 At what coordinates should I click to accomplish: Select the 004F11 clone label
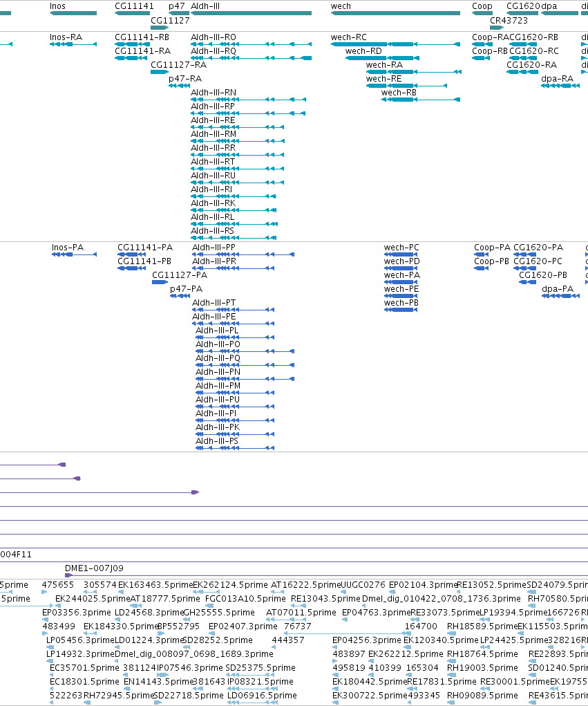[16, 555]
